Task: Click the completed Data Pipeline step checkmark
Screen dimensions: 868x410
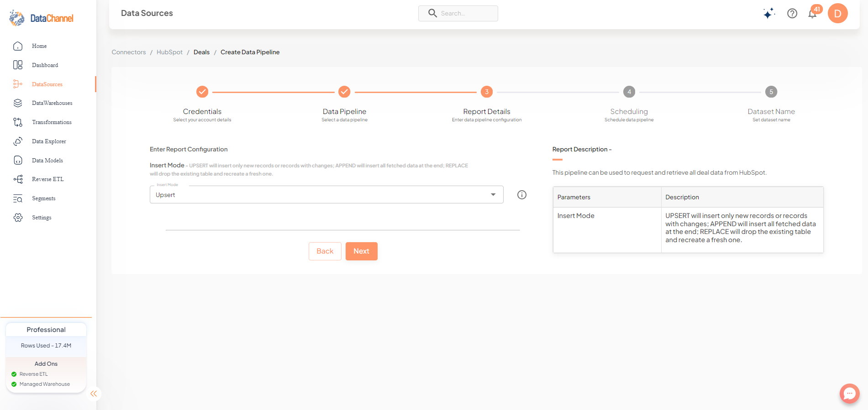Action: point(344,92)
